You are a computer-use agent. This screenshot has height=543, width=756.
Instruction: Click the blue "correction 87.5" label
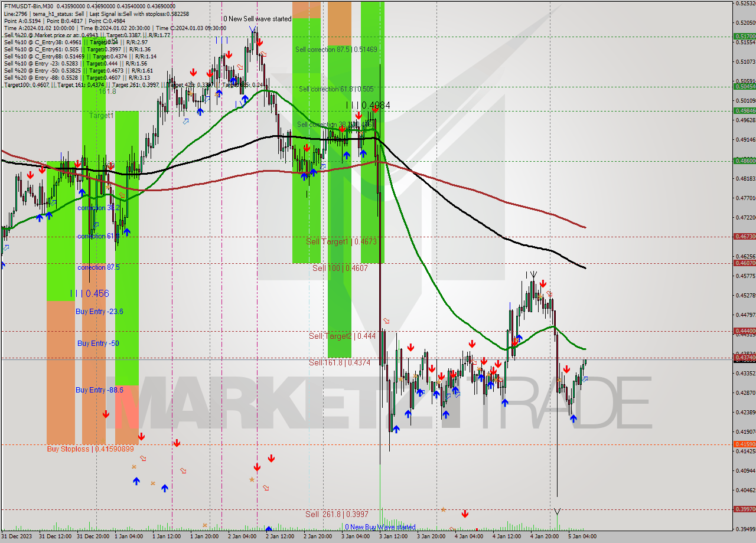click(x=99, y=267)
